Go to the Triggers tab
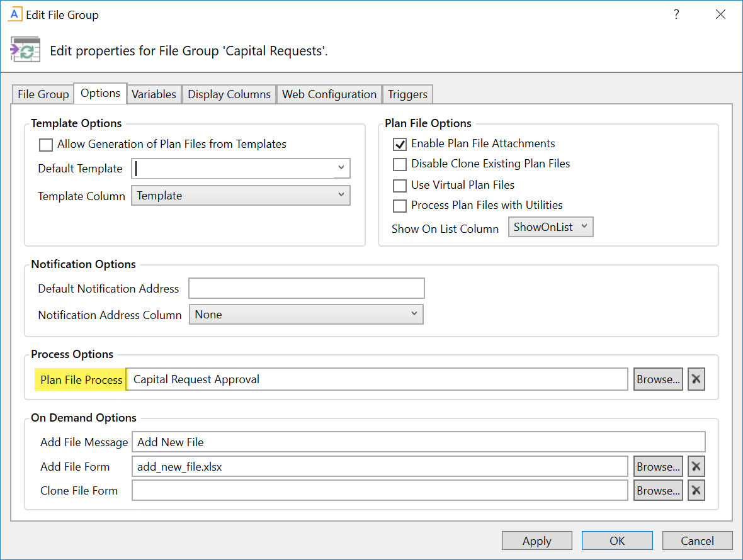This screenshot has height=560, width=743. [x=407, y=94]
